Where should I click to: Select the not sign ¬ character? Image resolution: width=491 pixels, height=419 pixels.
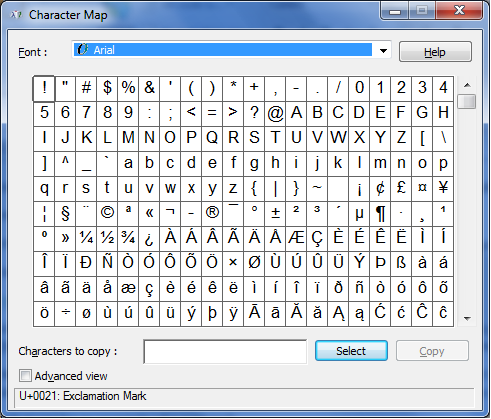point(170,214)
